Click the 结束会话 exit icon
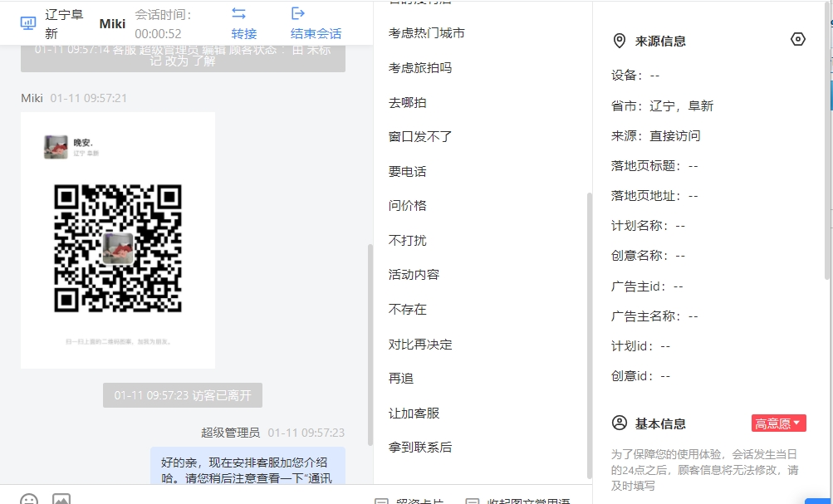 click(298, 13)
